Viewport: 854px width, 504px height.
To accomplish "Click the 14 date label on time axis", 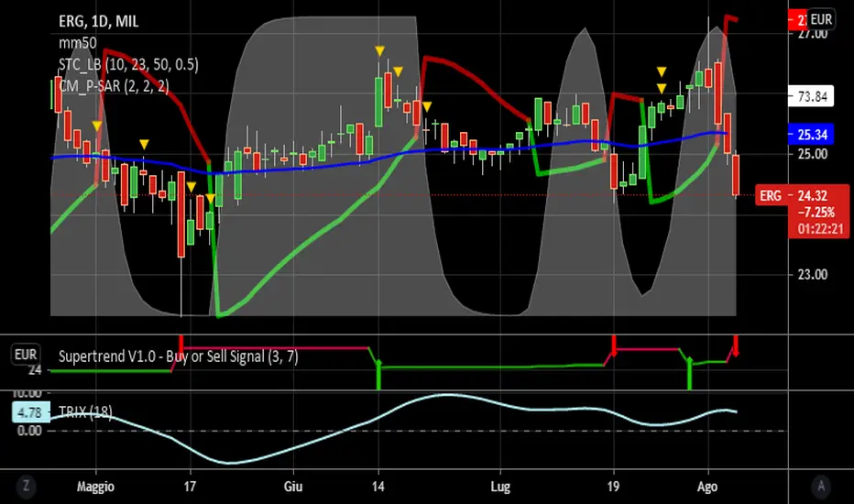I will 378,486.
